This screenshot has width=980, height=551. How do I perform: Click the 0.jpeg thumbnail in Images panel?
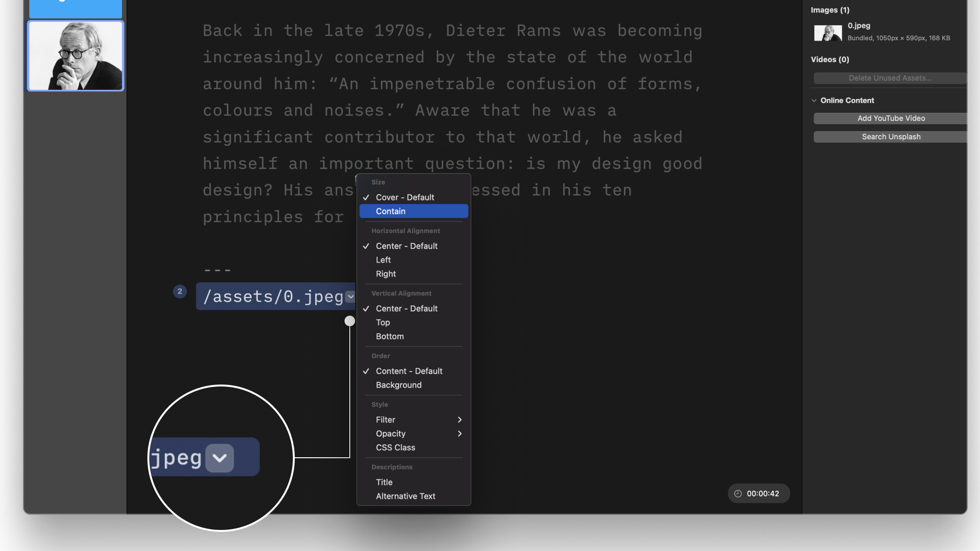tap(827, 33)
